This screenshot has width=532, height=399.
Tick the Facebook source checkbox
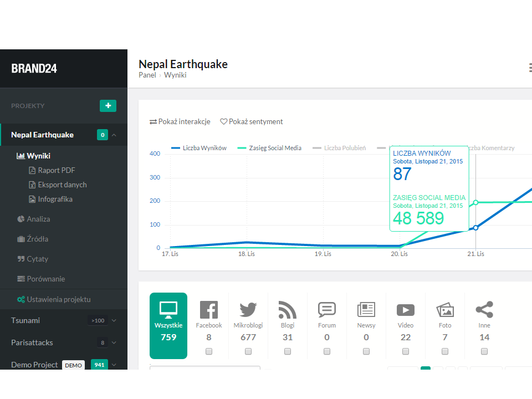tap(209, 351)
